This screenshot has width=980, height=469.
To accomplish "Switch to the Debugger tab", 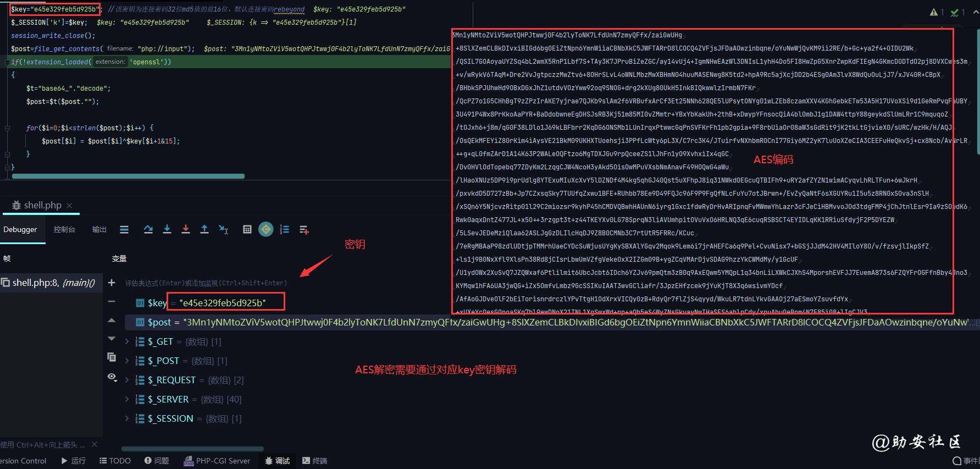I will pos(20,230).
